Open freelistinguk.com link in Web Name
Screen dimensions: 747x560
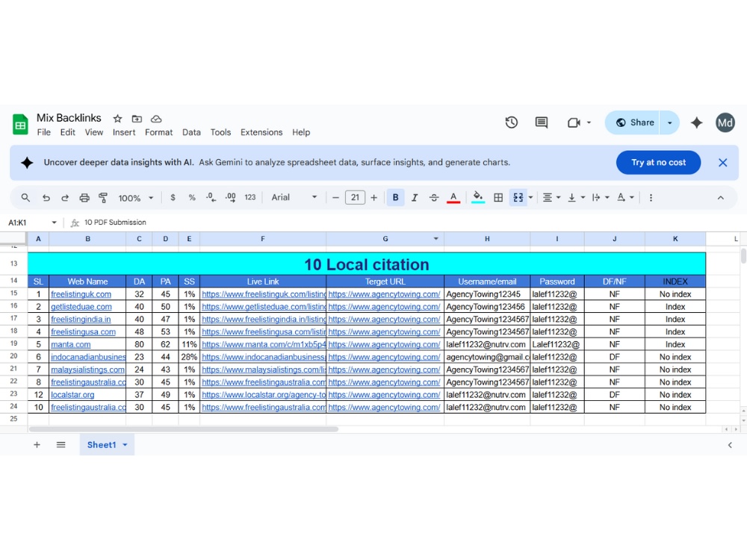pyautogui.click(x=81, y=294)
